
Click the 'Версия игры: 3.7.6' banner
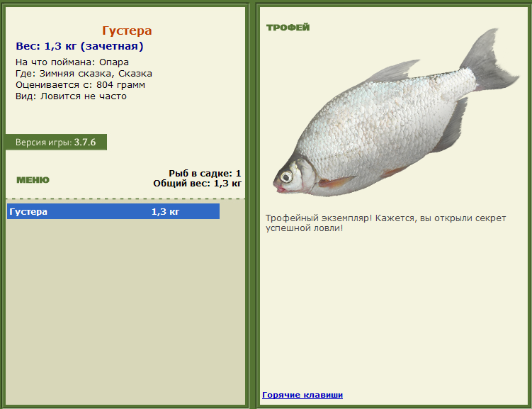tap(57, 142)
